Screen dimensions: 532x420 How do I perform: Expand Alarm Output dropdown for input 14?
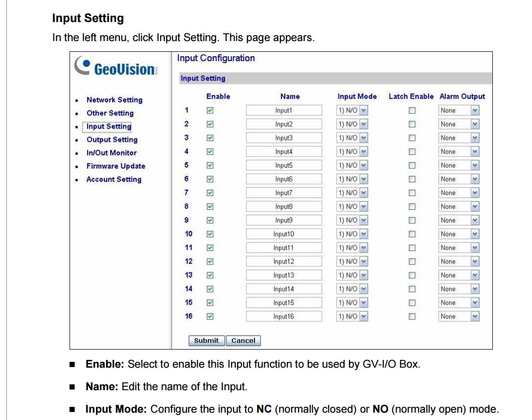click(x=474, y=289)
